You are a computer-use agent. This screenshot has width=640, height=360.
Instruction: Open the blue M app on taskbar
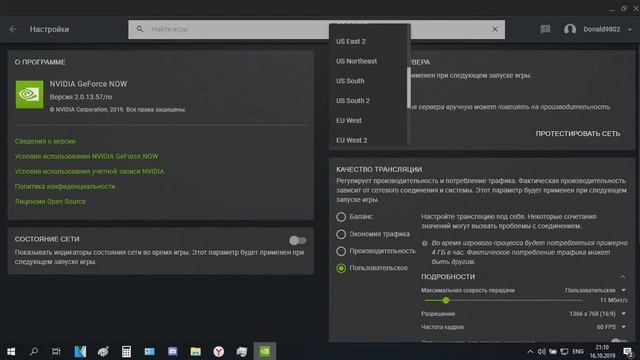pos(80,351)
